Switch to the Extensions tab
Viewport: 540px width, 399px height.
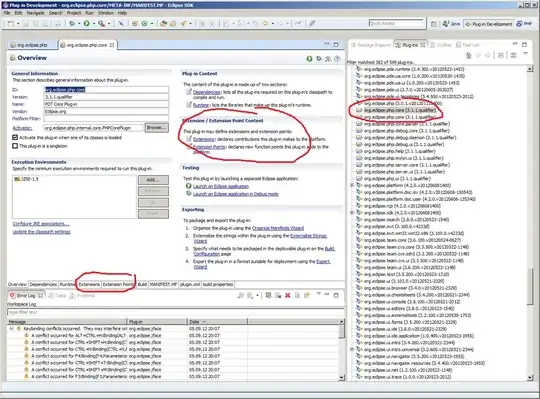(89, 284)
